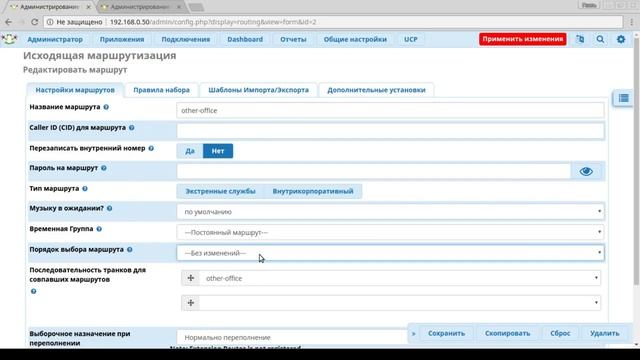Click Удалить button
Image resolution: width=640 pixels, height=360 pixels.
604,333
